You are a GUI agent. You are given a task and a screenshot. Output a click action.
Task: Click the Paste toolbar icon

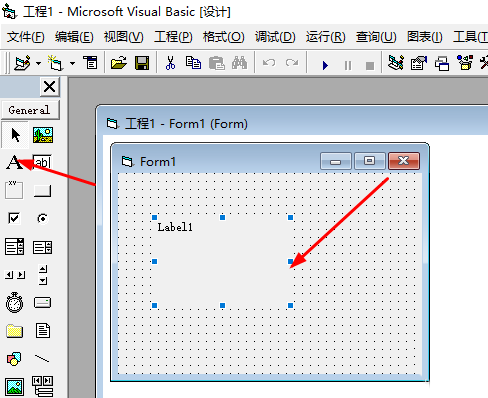[217, 63]
